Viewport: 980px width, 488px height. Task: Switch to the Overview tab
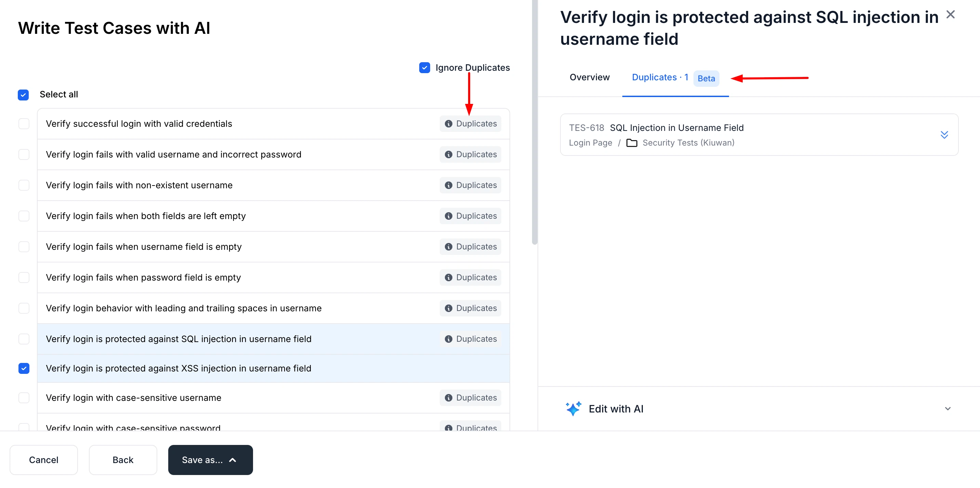click(589, 77)
